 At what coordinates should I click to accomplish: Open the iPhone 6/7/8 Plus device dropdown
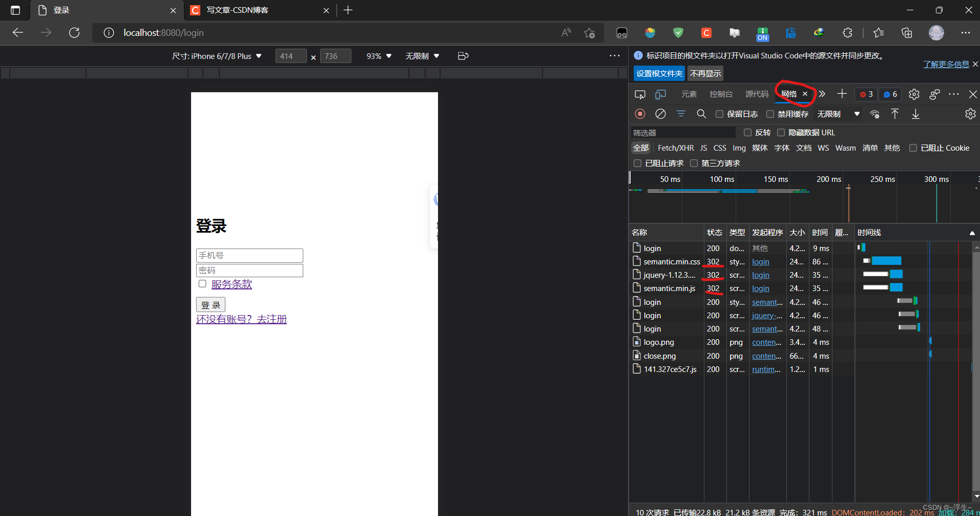tap(217, 56)
